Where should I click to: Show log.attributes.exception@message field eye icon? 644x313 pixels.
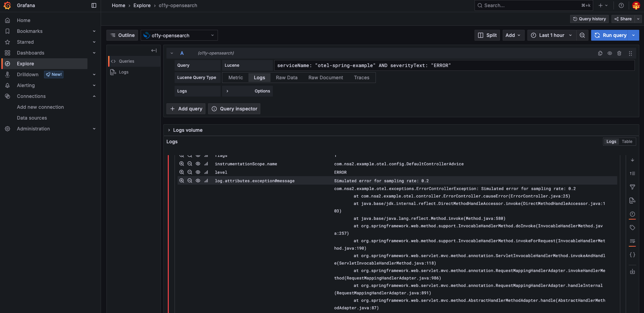coord(198,181)
